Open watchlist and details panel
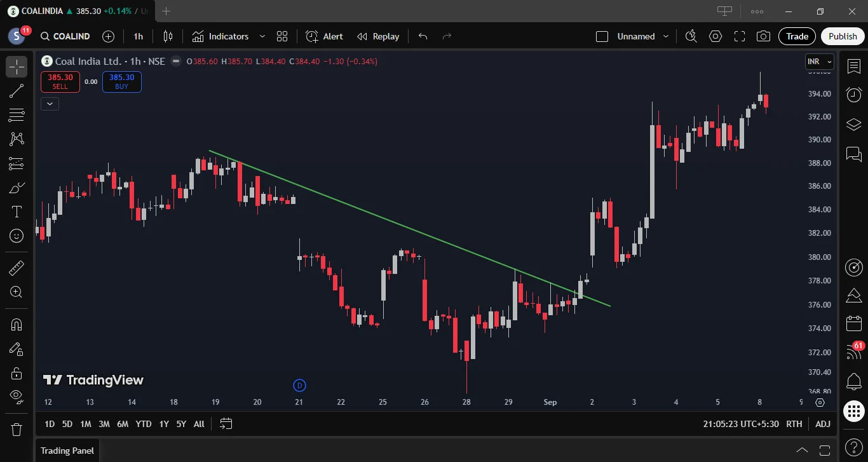 coord(854,66)
